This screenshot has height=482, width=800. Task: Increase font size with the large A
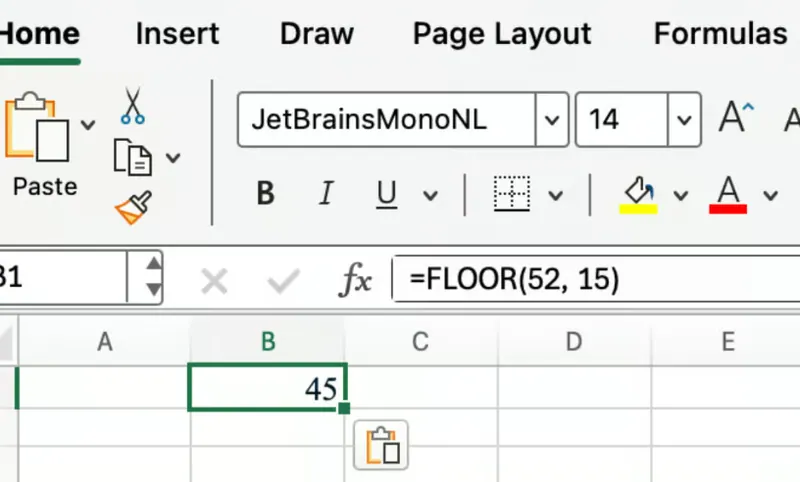point(736,119)
